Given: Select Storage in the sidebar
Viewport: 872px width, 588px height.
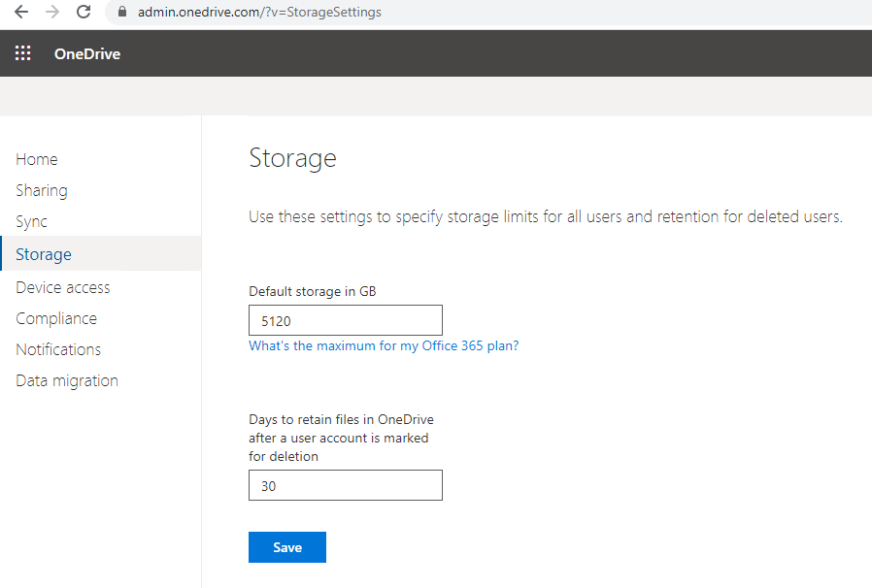Looking at the screenshot, I should pyautogui.click(x=100, y=253).
